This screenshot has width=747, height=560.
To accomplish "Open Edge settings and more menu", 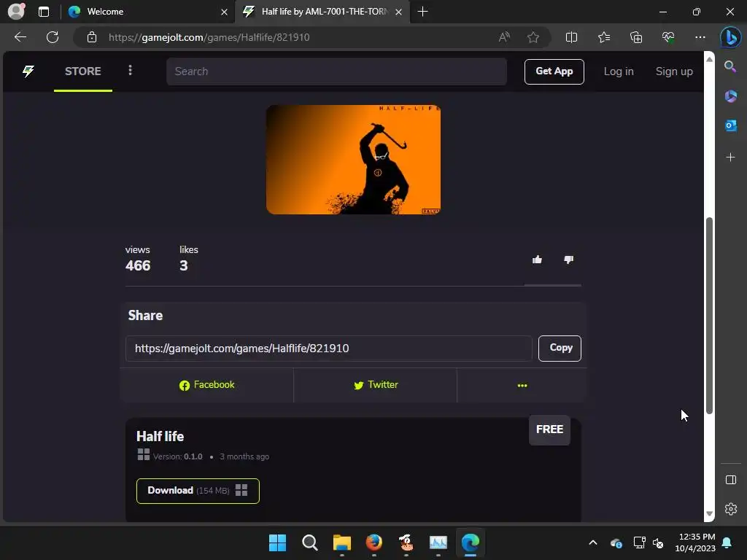I will pyautogui.click(x=700, y=37).
